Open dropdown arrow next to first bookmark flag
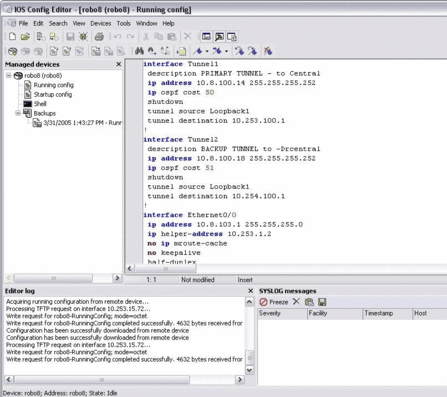The image size is (447, 397). point(207,51)
